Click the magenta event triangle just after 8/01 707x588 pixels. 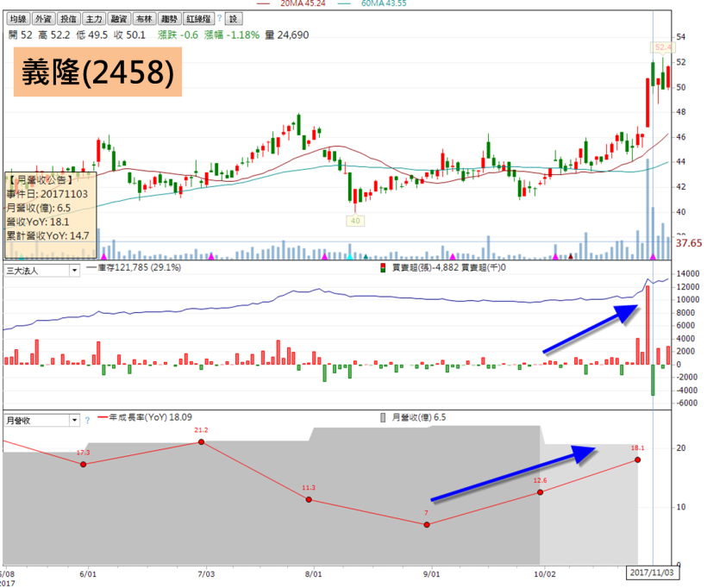324,257
